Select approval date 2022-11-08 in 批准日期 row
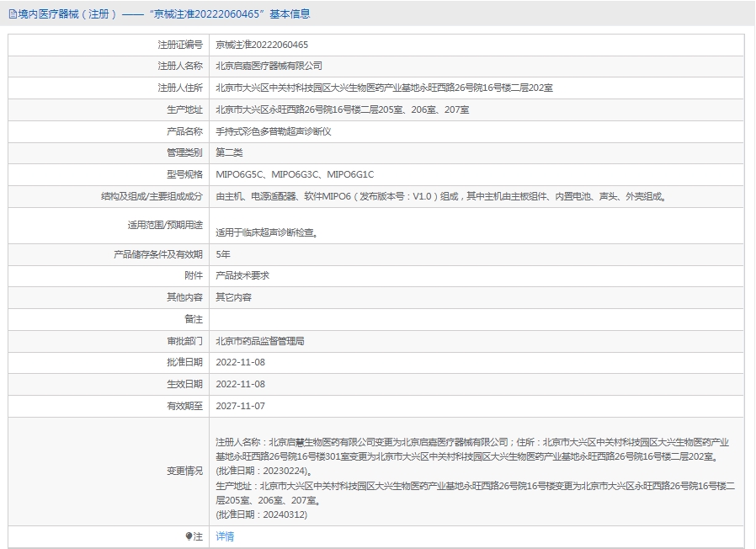Screen dimensions: 756x549 (240, 362)
